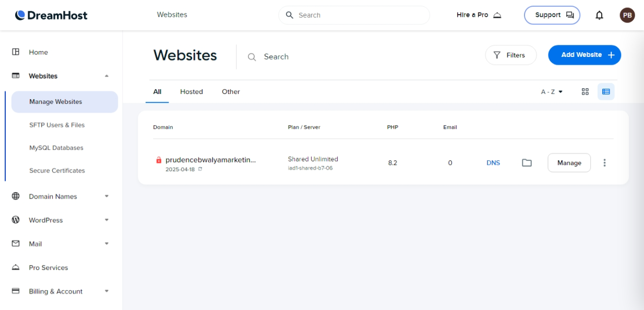
Task: Click the Domain Names globe icon
Action: pyautogui.click(x=16, y=196)
